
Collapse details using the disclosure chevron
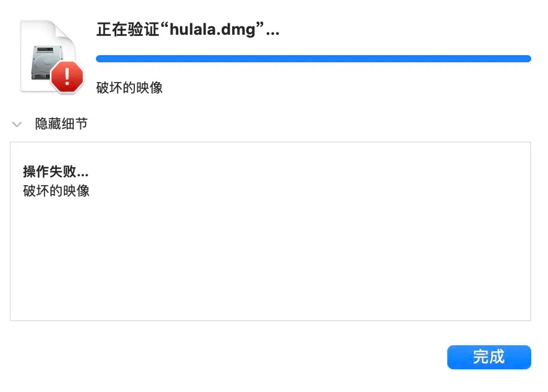coord(17,125)
